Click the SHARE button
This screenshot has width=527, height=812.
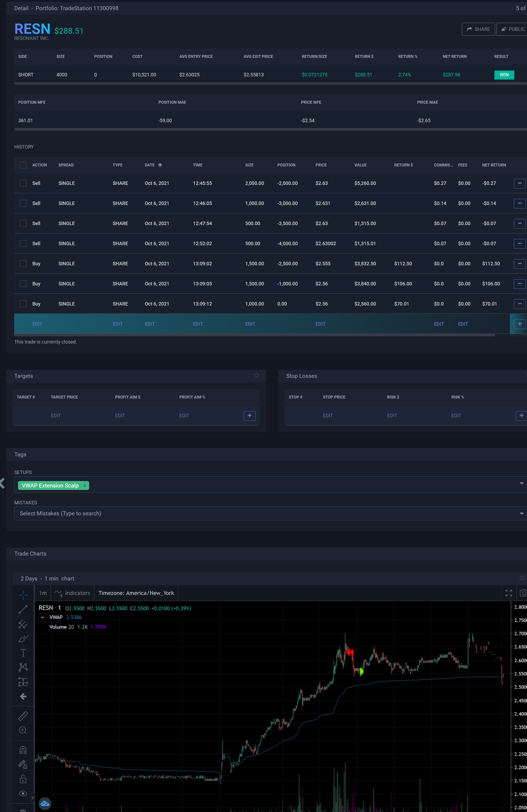tap(478, 29)
